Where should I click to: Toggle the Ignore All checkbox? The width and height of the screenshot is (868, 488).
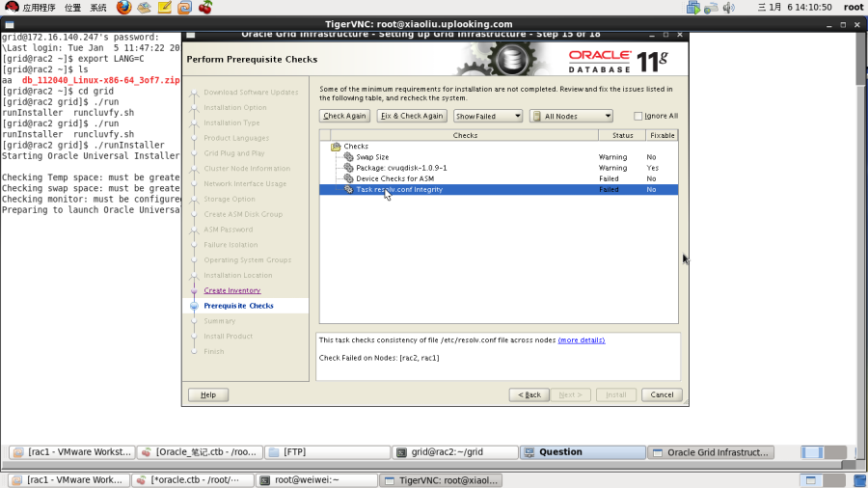click(637, 116)
